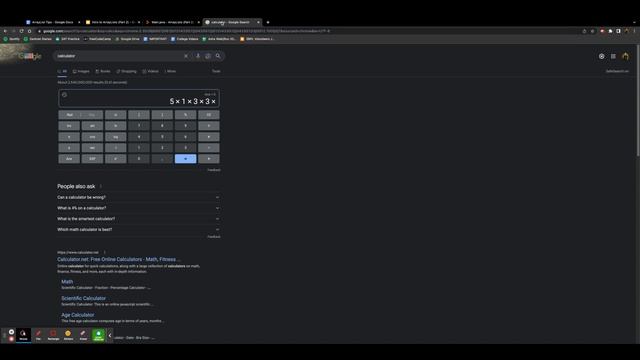
Task: Open the Google apps grid
Action: 613,56
